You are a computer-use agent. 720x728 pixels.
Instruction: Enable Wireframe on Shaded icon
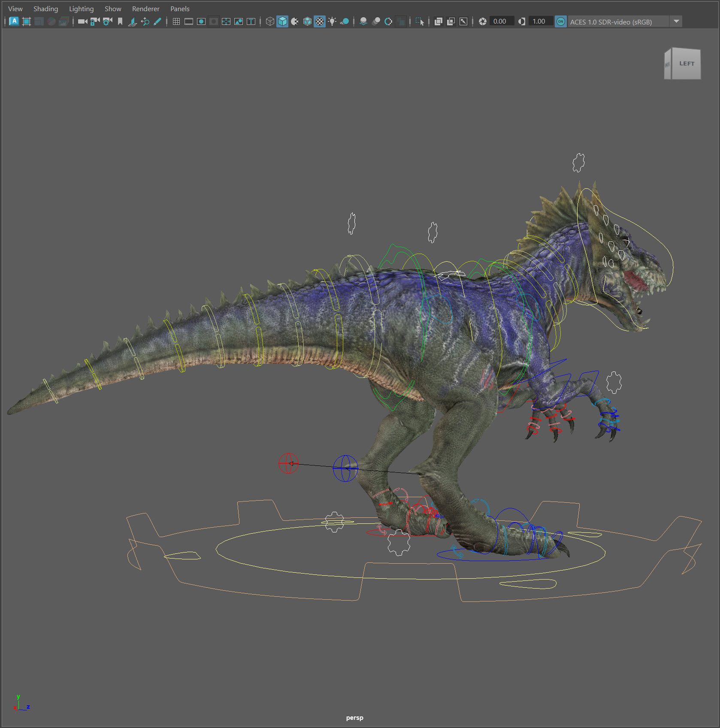307,21
